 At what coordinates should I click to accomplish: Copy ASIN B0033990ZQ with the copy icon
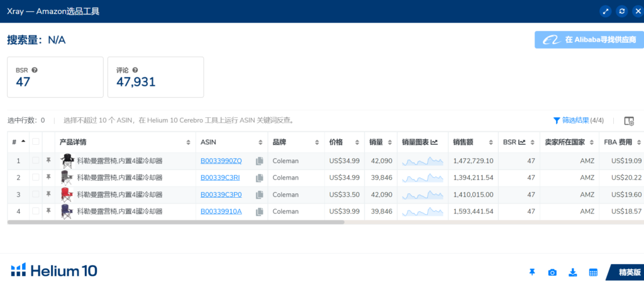click(x=259, y=161)
